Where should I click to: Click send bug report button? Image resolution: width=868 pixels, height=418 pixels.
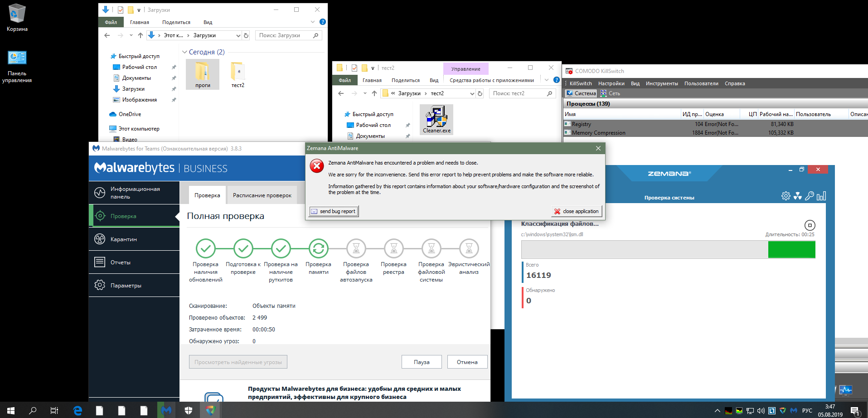tap(334, 211)
